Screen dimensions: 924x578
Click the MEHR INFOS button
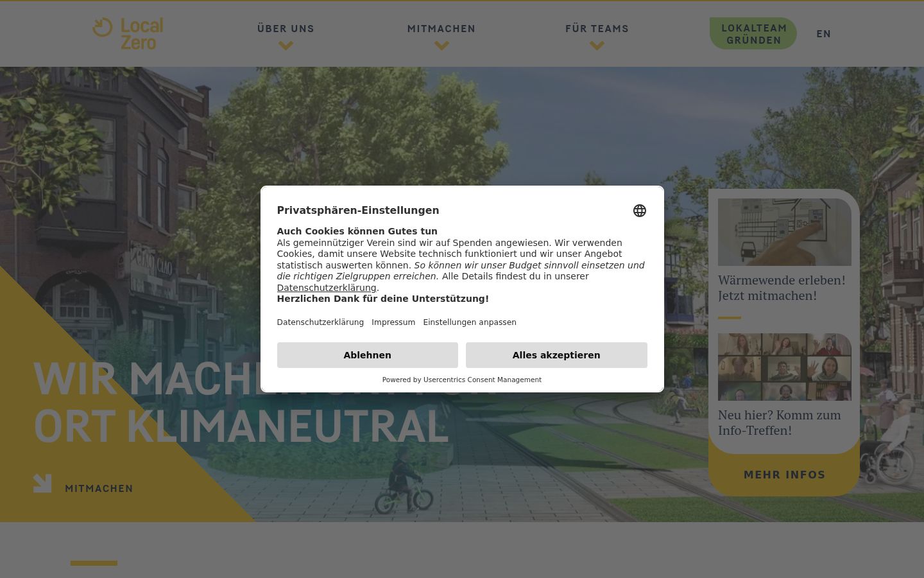click(784, 475)
